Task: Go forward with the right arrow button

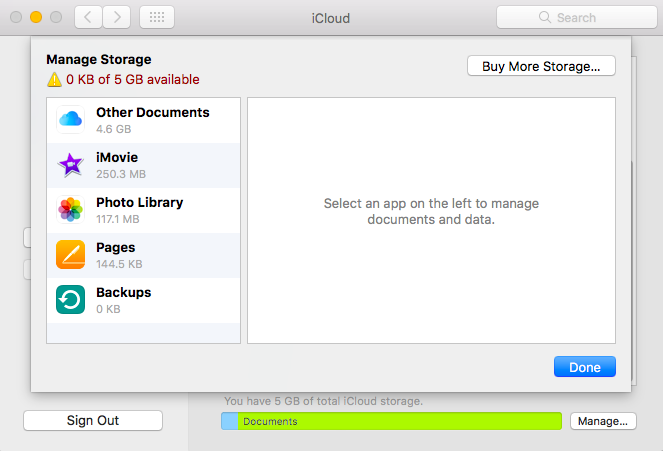Action: (117, 17)
